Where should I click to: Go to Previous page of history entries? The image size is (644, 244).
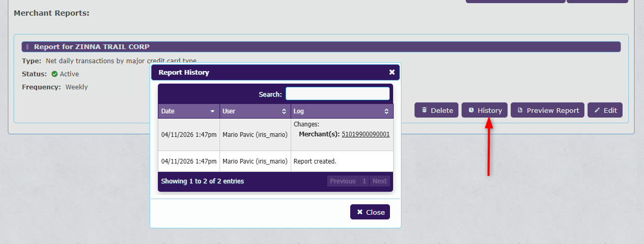point(342,181)
